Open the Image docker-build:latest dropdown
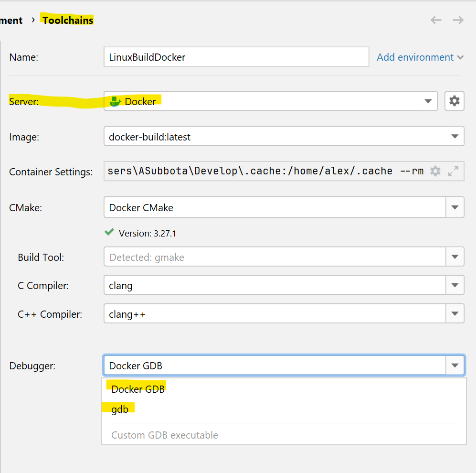Viewport: 476px width, 473px height. pos(284,136)
